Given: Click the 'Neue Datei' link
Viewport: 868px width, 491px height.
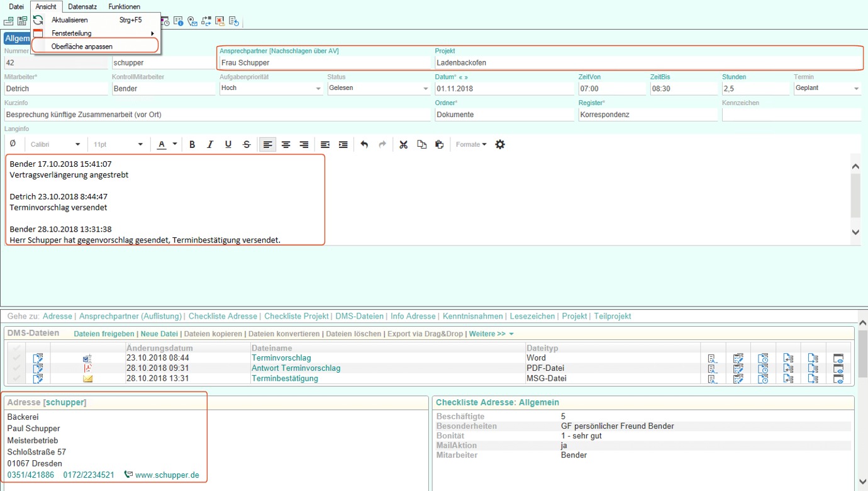Looking at the screenshot, I should point(159,334).
